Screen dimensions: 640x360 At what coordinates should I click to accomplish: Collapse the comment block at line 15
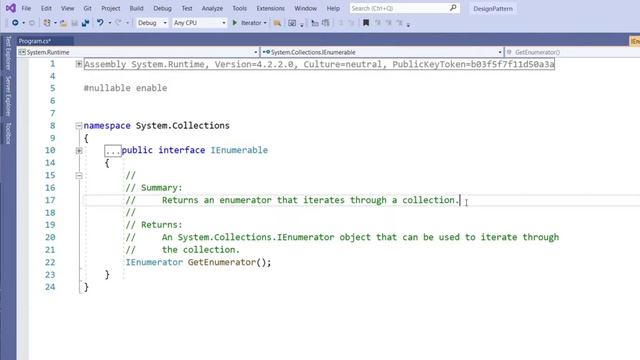pos(79,176)
